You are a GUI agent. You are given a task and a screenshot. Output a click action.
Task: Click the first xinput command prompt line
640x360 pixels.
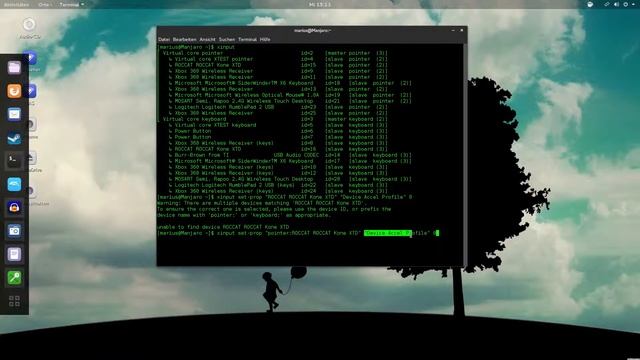pyautogui.click(x=196, y=47)
